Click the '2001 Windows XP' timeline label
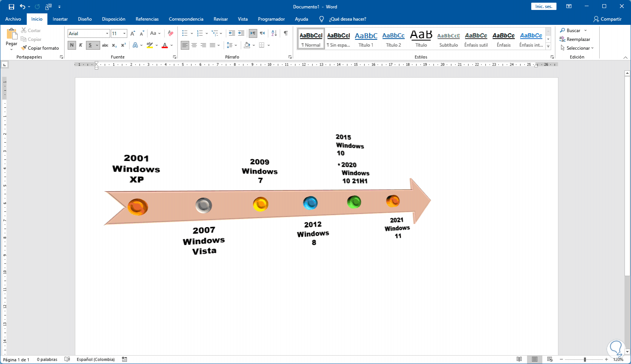631x364 pixels. [x=136, y=169]
